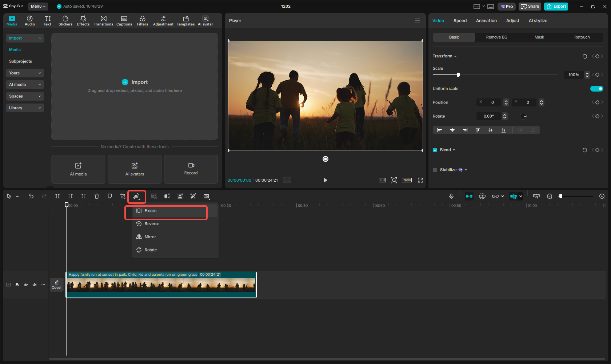Open the Filters panel
This screenshot has width=611, height=364.
142,20
